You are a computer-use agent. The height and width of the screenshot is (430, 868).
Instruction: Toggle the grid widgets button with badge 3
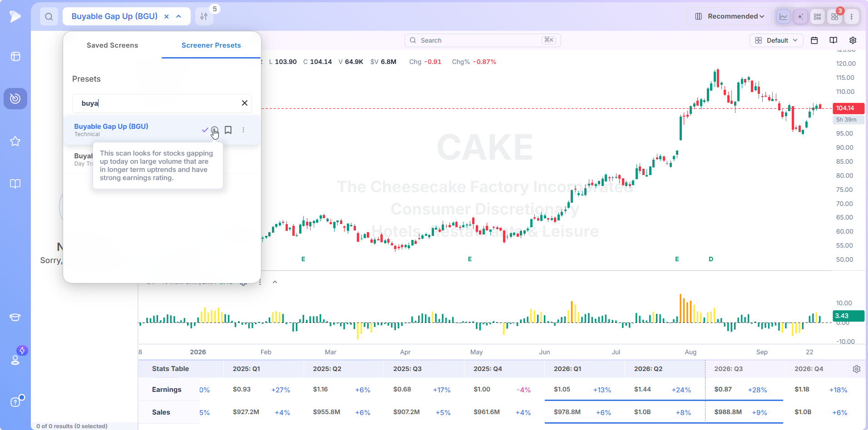pyautogui.click(x=835, y=17)
